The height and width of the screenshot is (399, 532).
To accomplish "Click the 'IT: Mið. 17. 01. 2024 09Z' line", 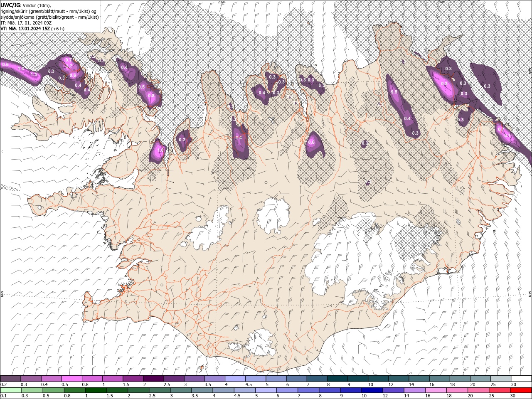I will [x=25, y=23].
